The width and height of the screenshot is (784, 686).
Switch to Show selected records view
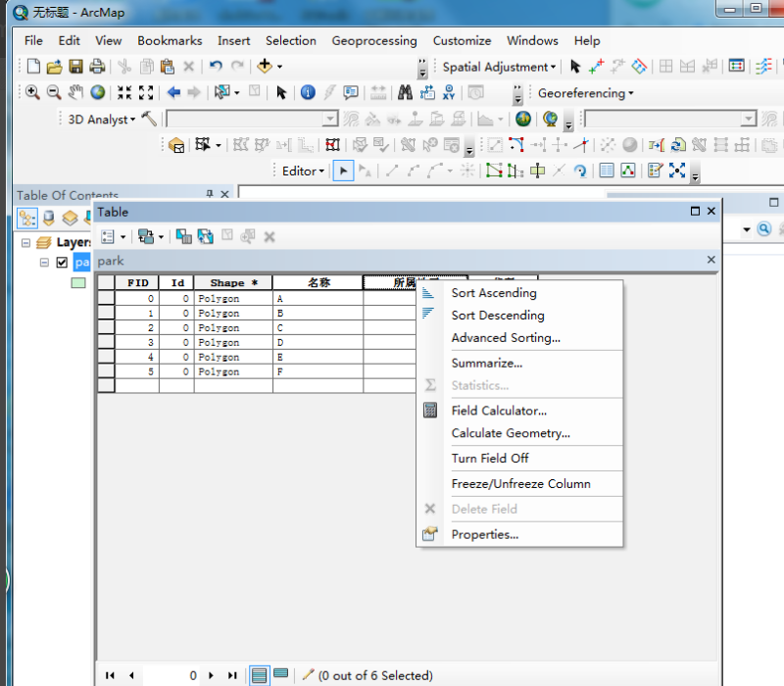(x=281, y=674)
